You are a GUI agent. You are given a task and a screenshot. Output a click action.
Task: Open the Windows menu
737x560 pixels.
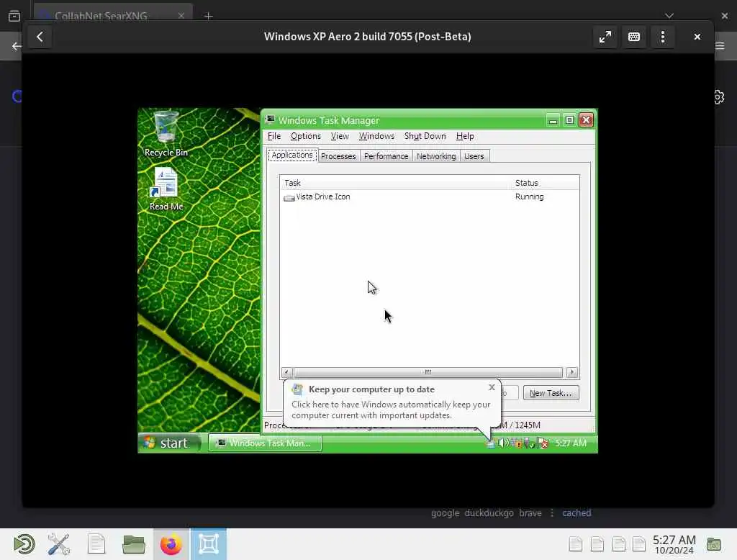tap(376, 136)
